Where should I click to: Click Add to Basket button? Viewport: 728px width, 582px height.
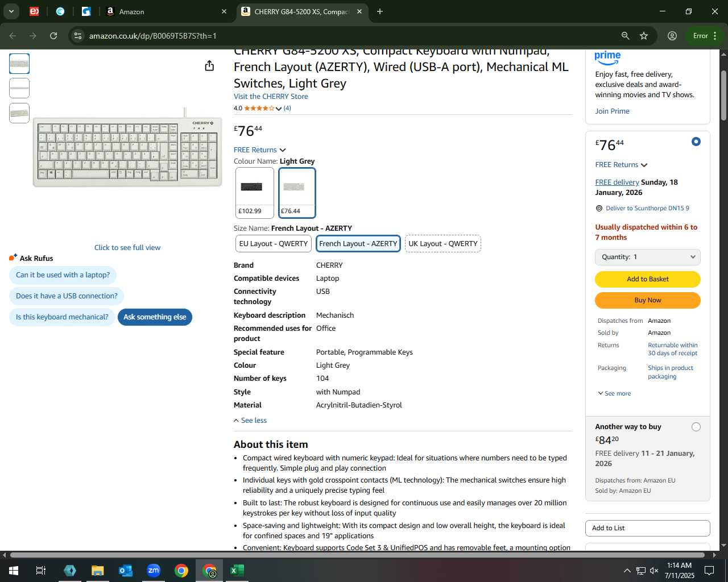pos(648,279)
